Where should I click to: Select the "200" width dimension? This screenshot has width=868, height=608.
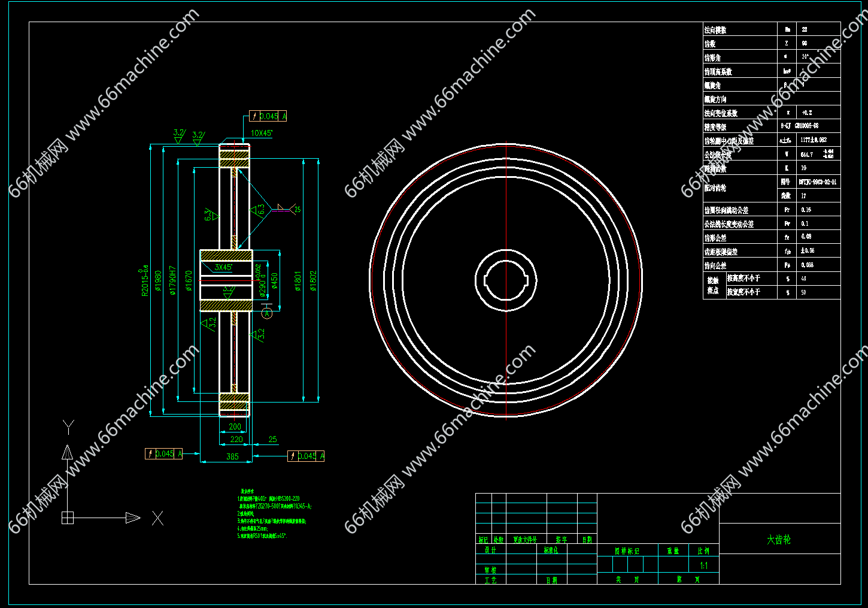(235, 426)
